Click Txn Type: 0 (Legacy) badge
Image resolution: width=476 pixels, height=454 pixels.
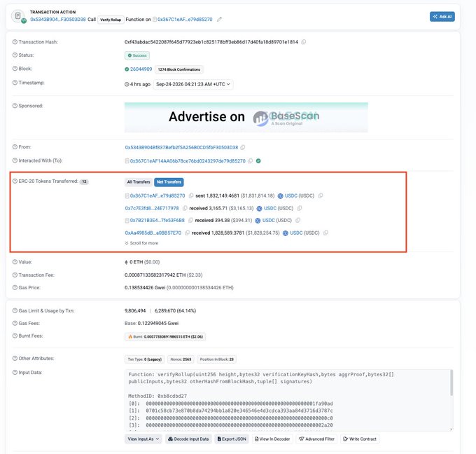point(144,359)
